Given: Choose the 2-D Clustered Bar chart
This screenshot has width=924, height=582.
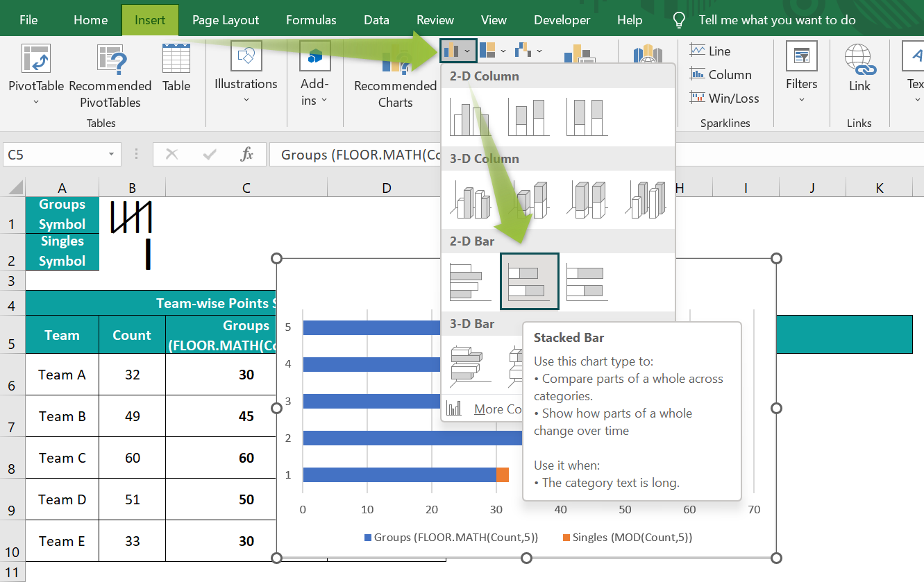Looking at the screenshot, I should pos(470,282).
